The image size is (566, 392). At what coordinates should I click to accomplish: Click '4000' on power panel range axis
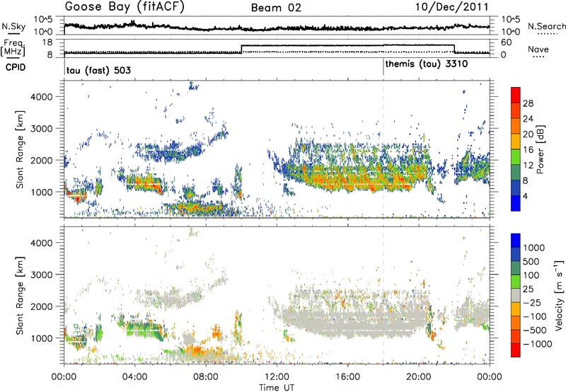(x=41, y=97)
